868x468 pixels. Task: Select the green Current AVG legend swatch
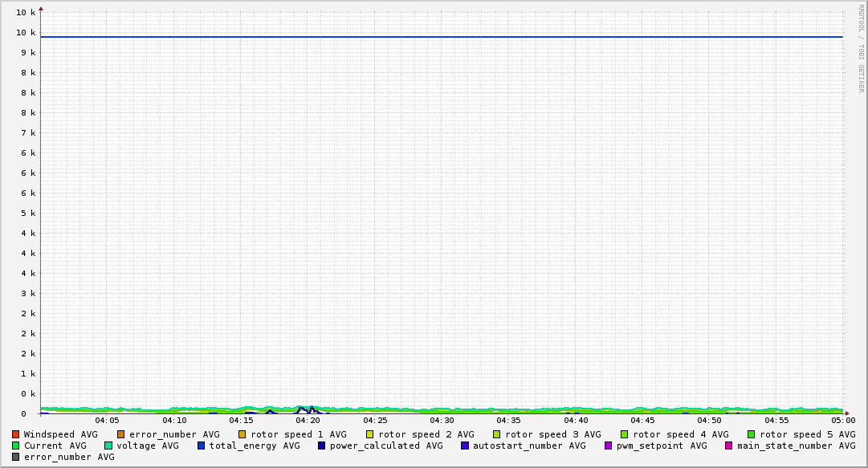(x=16, y=446)
